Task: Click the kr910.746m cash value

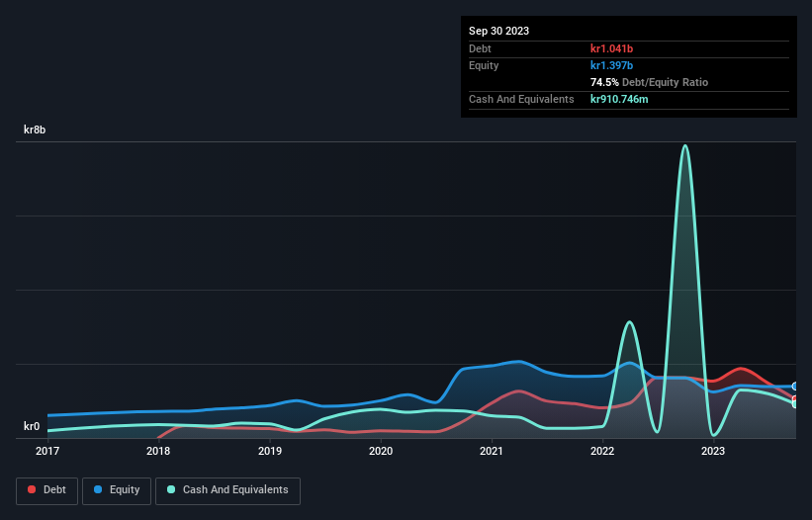Action: click(619, 99)
